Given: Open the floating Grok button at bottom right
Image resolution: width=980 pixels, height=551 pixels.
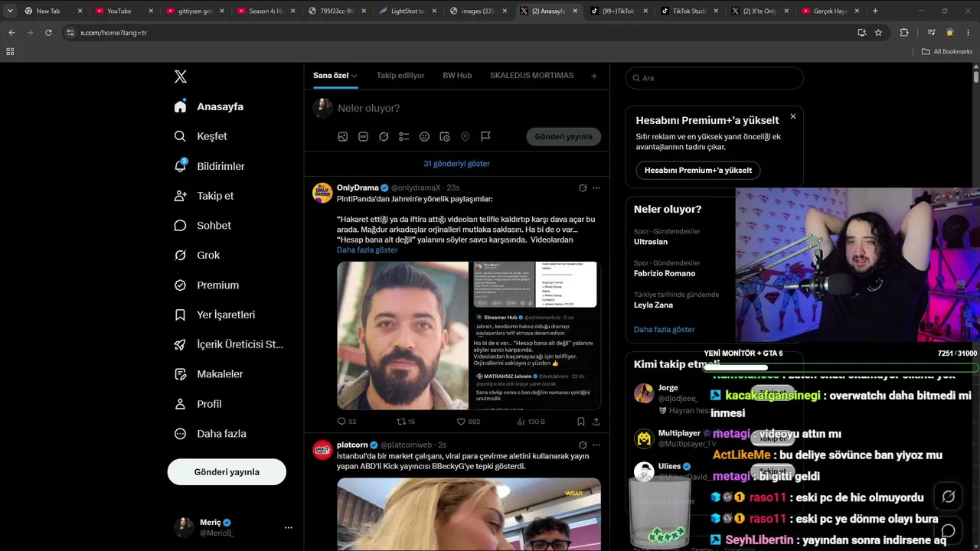Looking at the screenshot, I should [x=948, y=497].
